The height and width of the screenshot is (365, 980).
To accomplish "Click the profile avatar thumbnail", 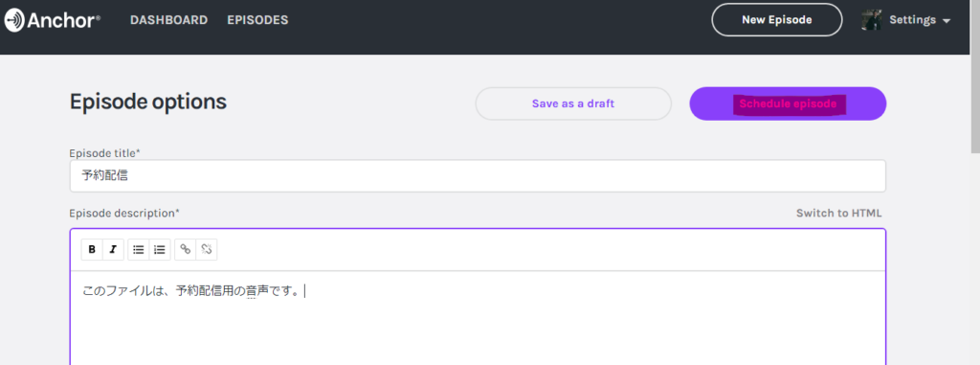I will pyautogui.click(x=871, y=20).
